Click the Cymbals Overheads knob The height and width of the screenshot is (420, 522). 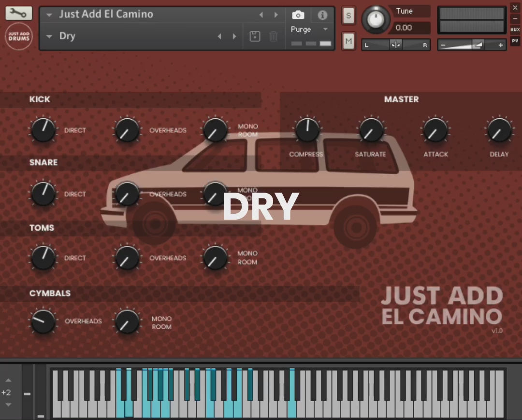pos(43,321)
